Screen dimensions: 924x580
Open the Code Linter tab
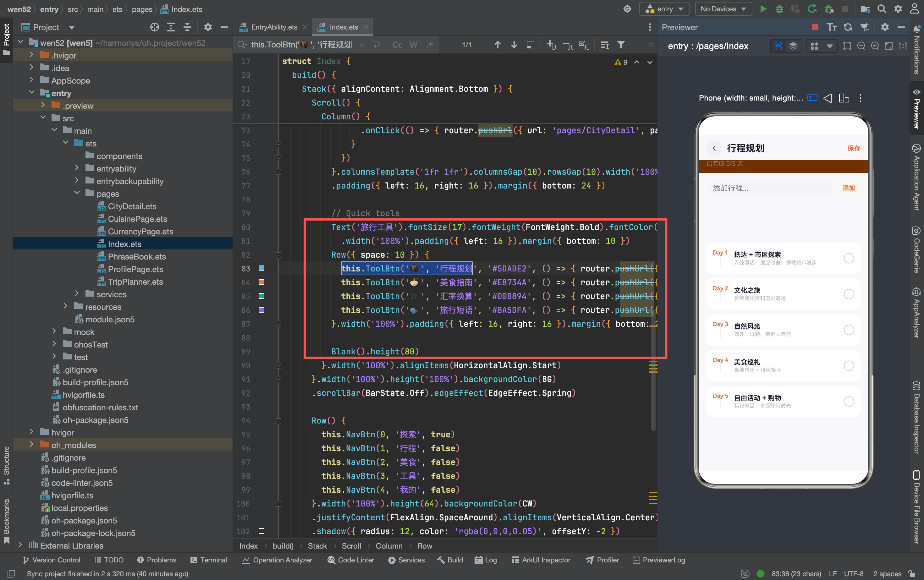351,560
